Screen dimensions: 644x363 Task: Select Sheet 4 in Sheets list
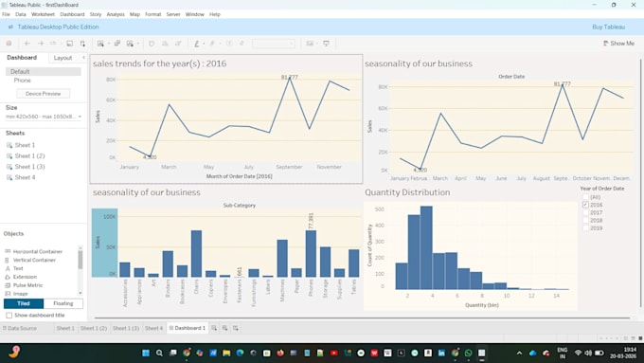point(25,177)
